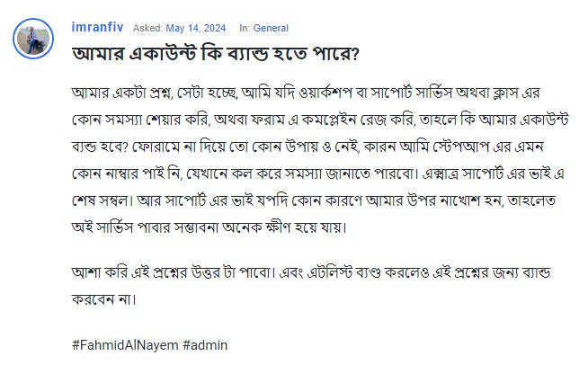Open the General category link

point(271,28)
